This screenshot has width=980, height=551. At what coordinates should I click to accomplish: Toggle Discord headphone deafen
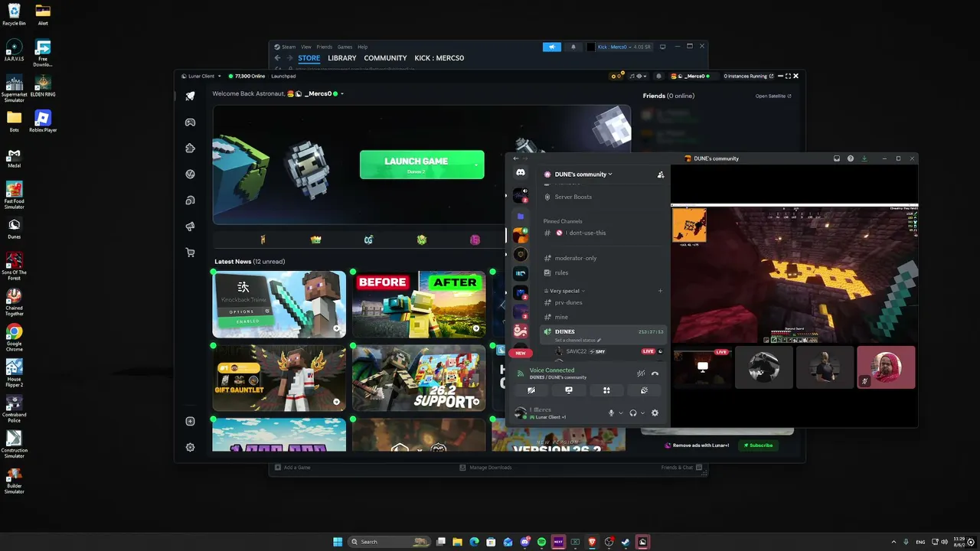click(633, 413)
